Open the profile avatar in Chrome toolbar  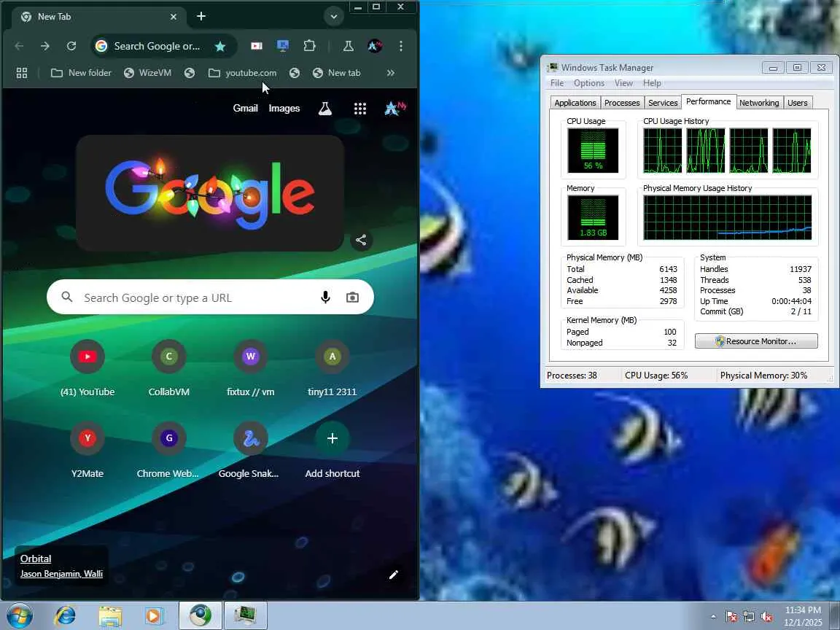[x=375, y=46]
